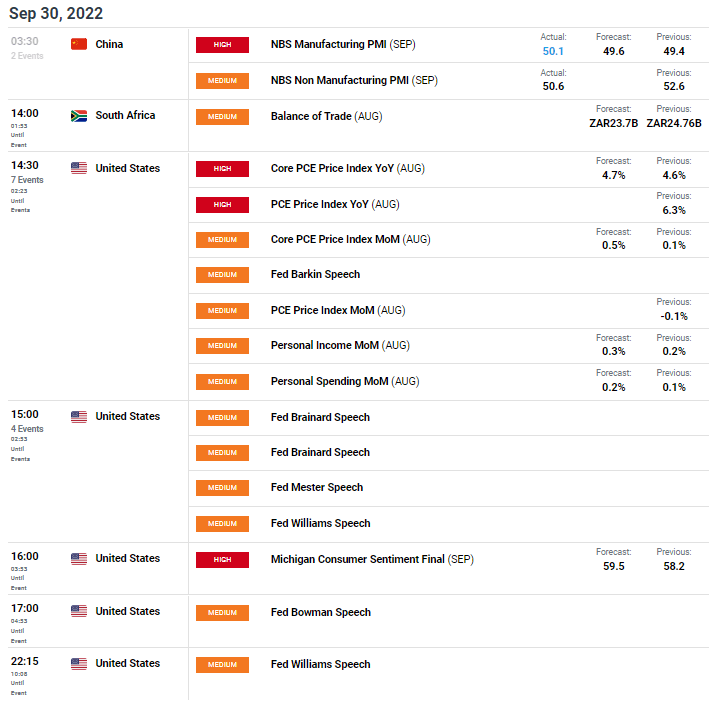The image size is (709, 702).
Task: Click the Sep 30, 2022 date header
Action: coord(56,14)
